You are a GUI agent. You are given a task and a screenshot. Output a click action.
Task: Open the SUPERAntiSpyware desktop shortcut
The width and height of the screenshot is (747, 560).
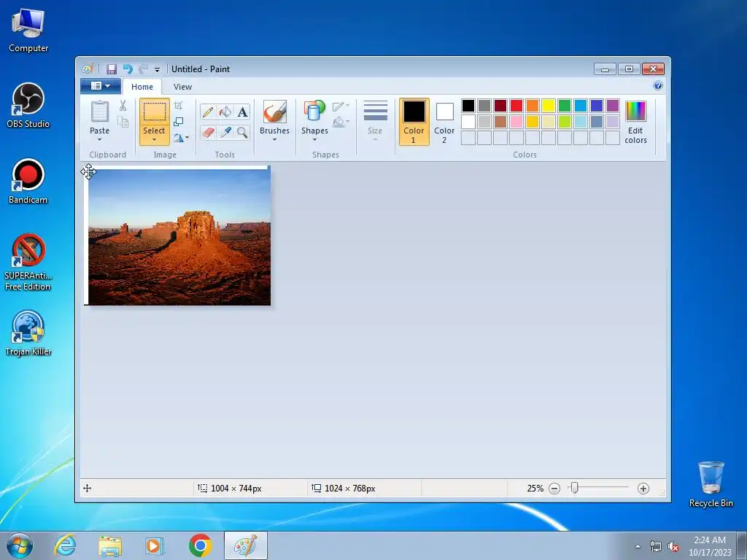pos(28,262)
